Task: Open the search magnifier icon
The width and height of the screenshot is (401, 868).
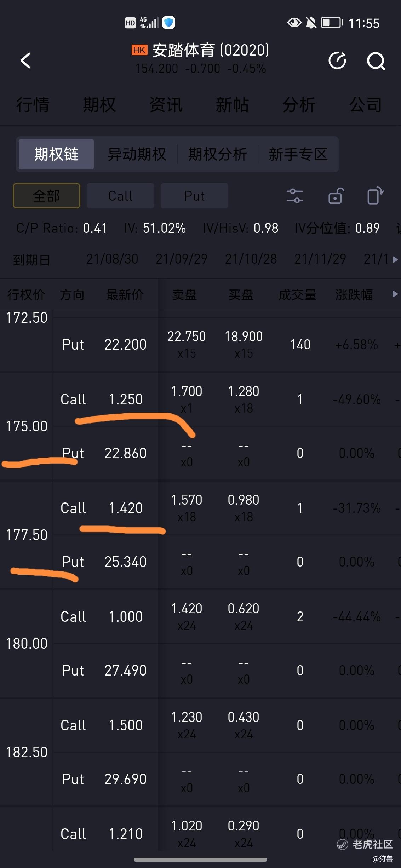Action: tap(376, 61)
